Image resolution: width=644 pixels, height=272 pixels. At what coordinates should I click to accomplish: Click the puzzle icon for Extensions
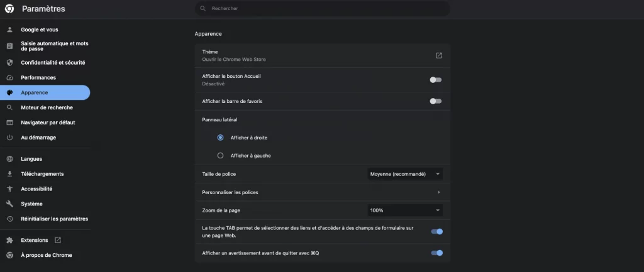click(9, 240)
